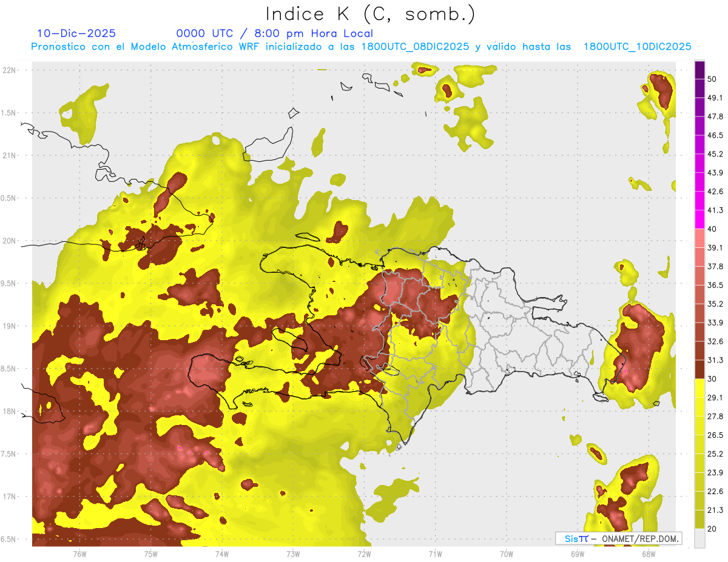The width and height of the screenshot is (728, 562).
Task: Click the initialization time '1800UTC_08DIC2025'
Action: click(x=416, y=47)
